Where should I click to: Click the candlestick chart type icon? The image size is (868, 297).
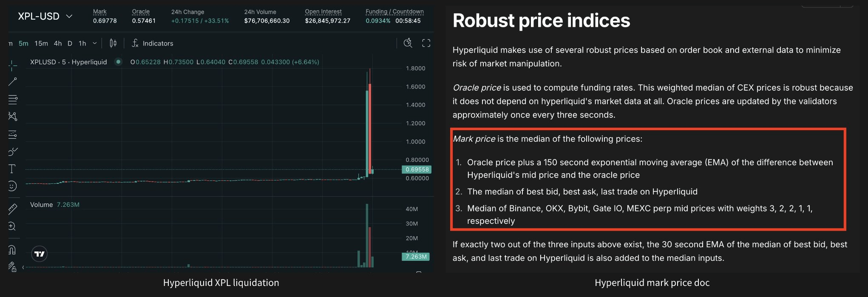pyautogui.click(x=113, y=43)
